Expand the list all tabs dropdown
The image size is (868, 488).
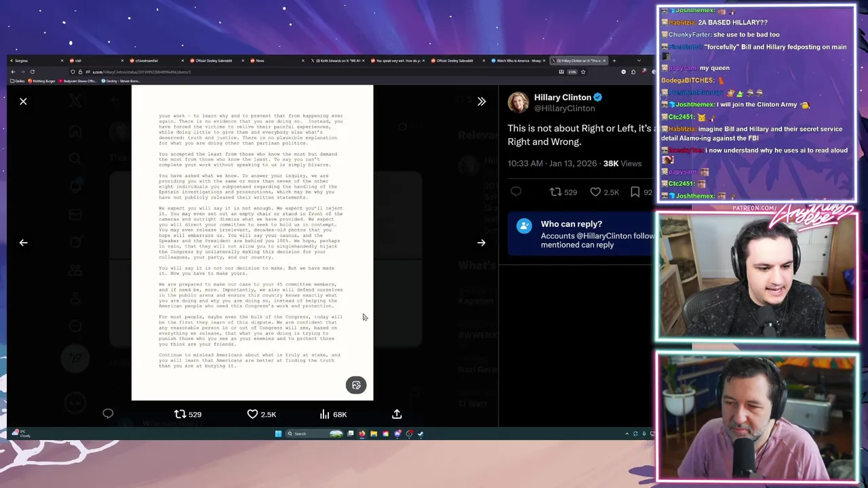point(639,61)
